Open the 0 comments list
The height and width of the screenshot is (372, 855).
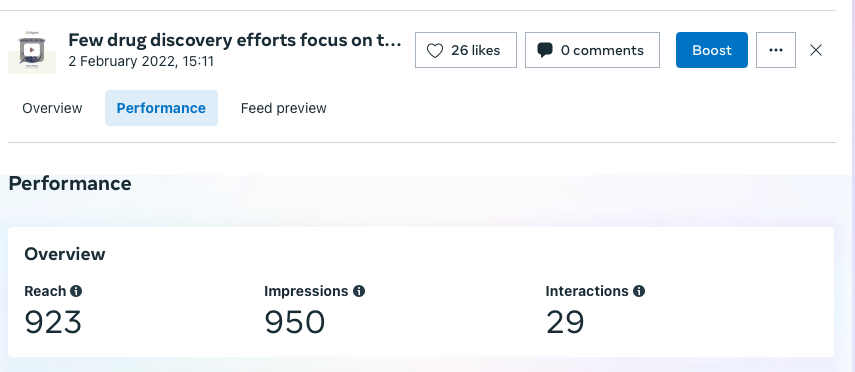(592, 50)
